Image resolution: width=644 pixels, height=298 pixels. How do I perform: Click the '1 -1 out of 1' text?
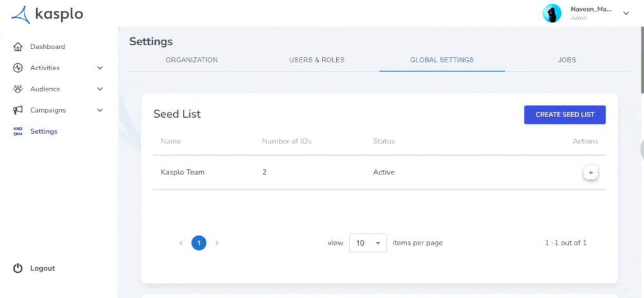pyautogui.click(x=565, y=243)
